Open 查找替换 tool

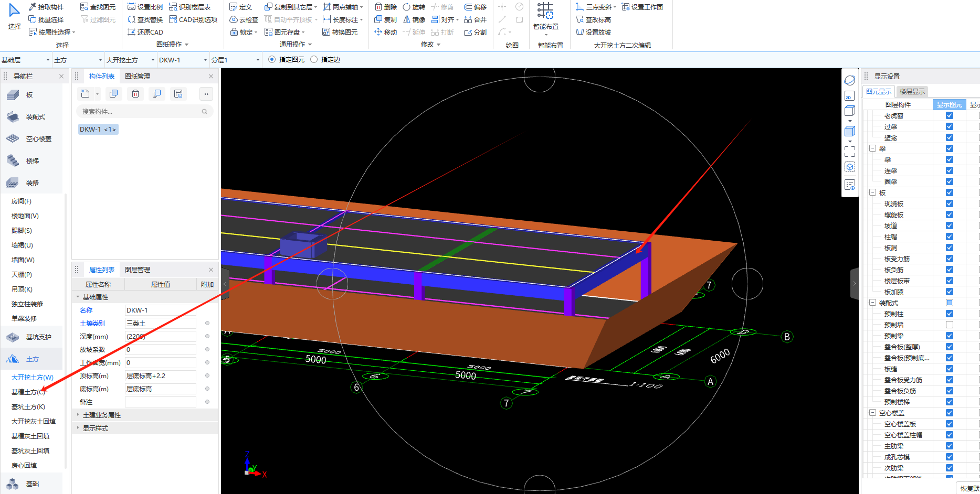tap(145, 19)
